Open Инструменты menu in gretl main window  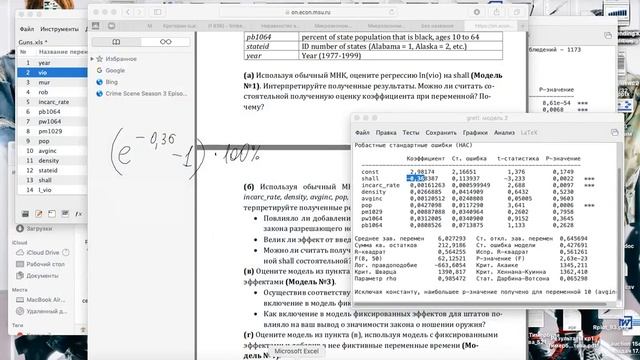tap(59, 29)
